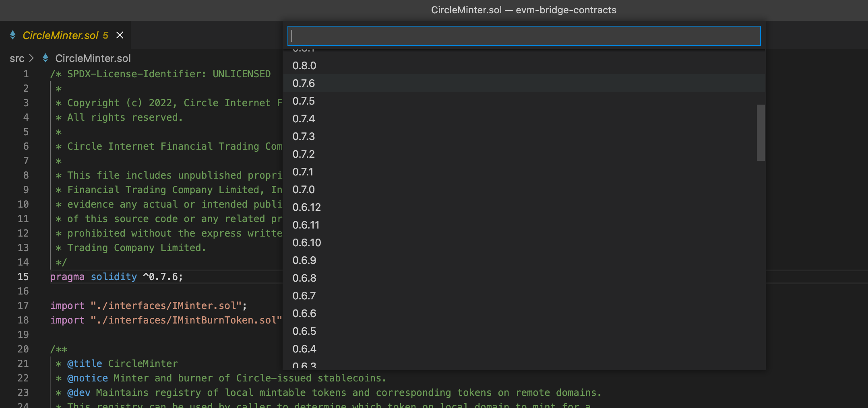Screen dimensions: 868x408
Task: Choose version 0.6.12 from the list
Action: click(x=524, y=207)
